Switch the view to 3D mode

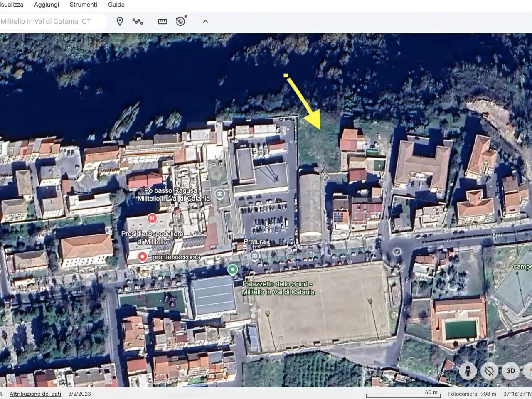[511, 371]
